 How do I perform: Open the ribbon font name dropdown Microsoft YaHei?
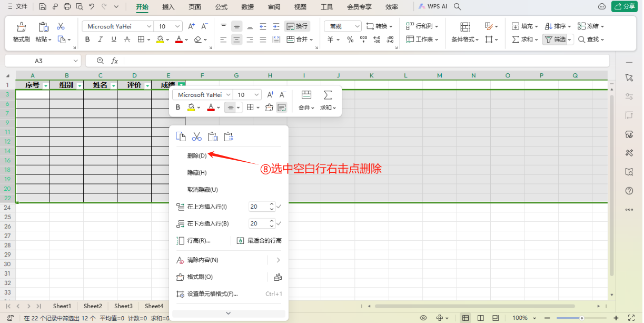pos(149,26)
